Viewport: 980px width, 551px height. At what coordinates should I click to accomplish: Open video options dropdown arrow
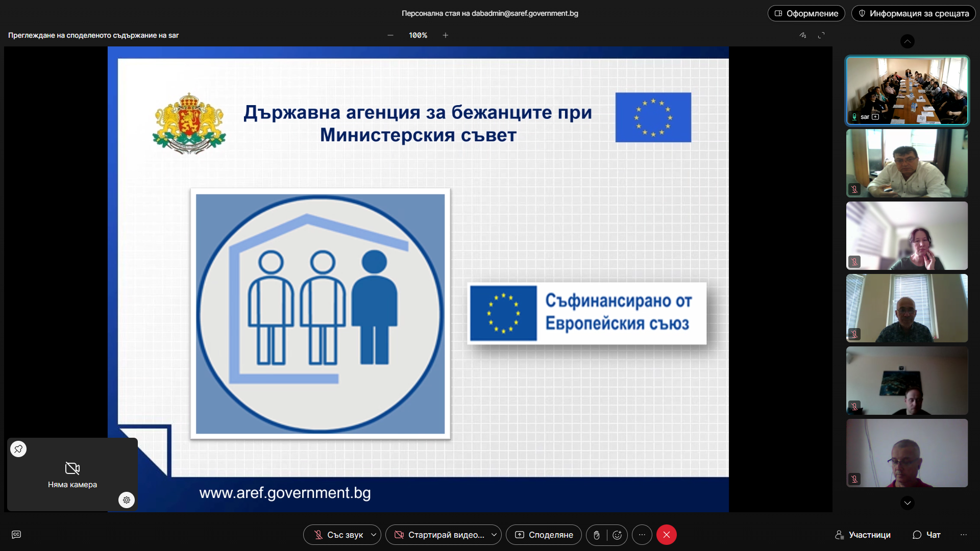click(494, 535)
